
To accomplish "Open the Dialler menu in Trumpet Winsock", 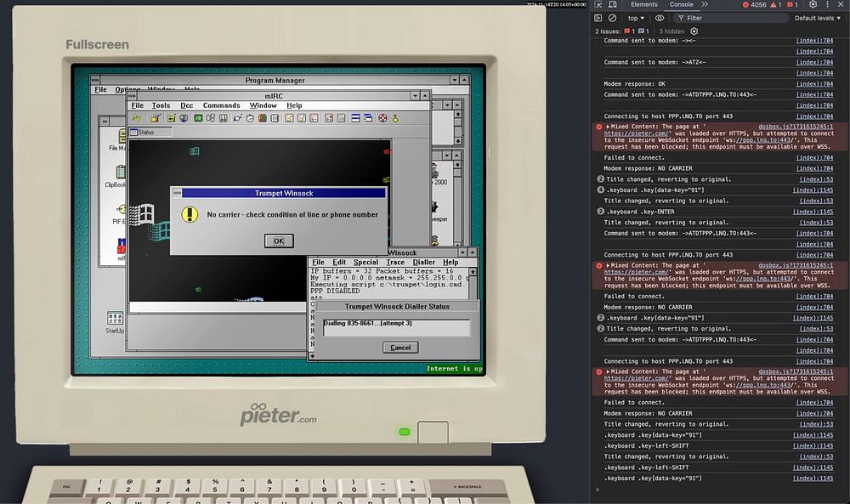I will coord(423,263).
